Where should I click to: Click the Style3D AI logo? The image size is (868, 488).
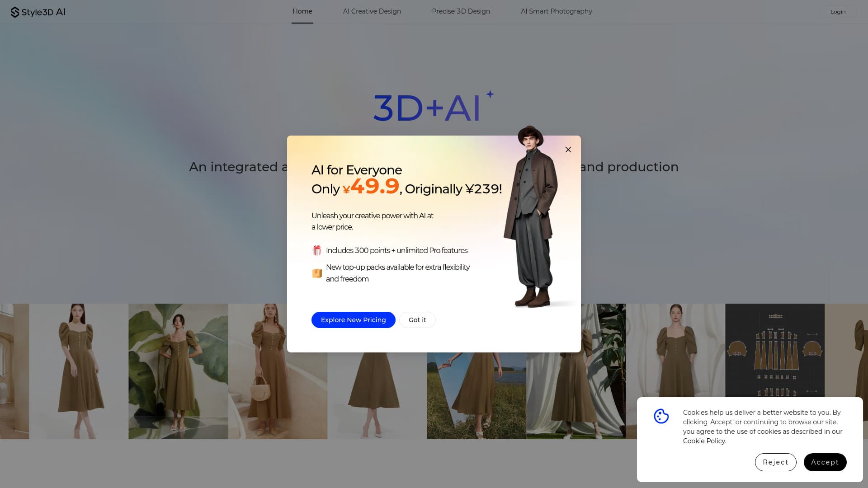click(38, 11)
